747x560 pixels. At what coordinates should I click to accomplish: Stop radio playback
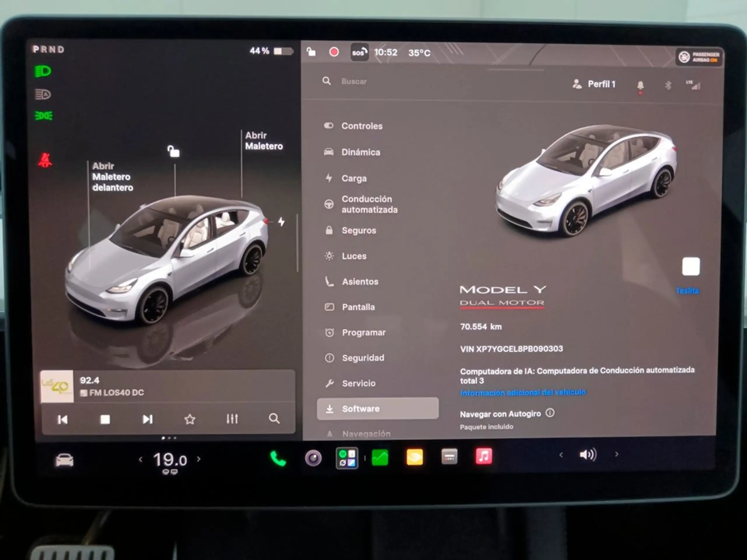[105, 419]
